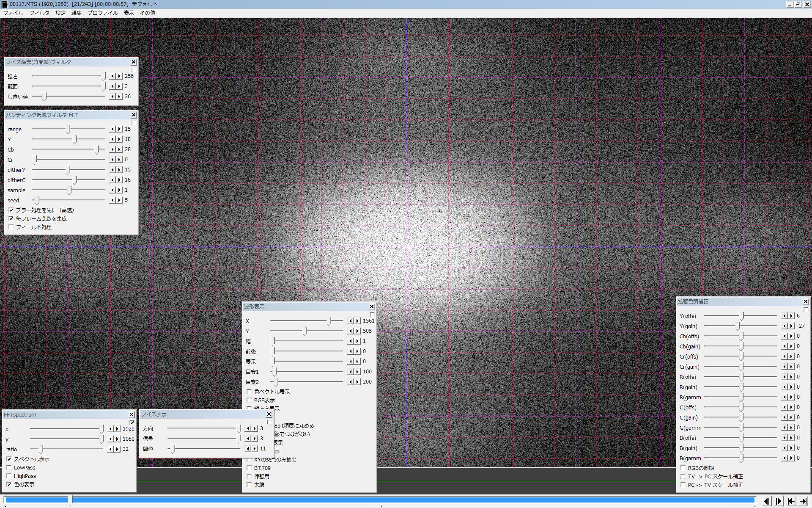This screenshot has width=812, height=508.
Task: Jump to the first frame button
Action: click(x=791, y=501)
